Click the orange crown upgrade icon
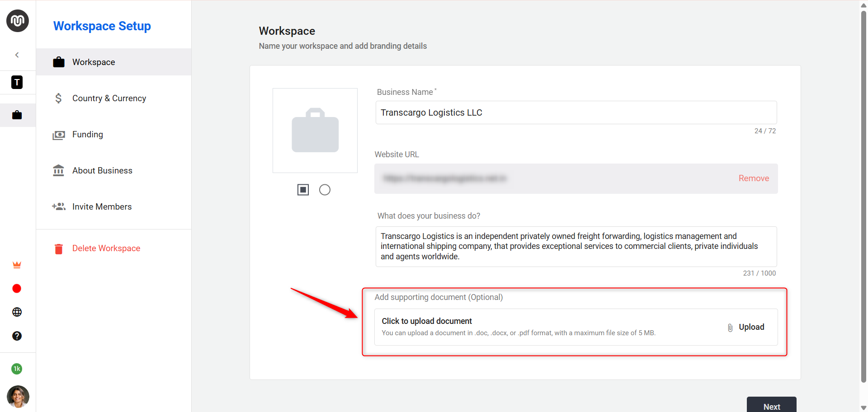 pyautogui.click(x=17, y=265)
